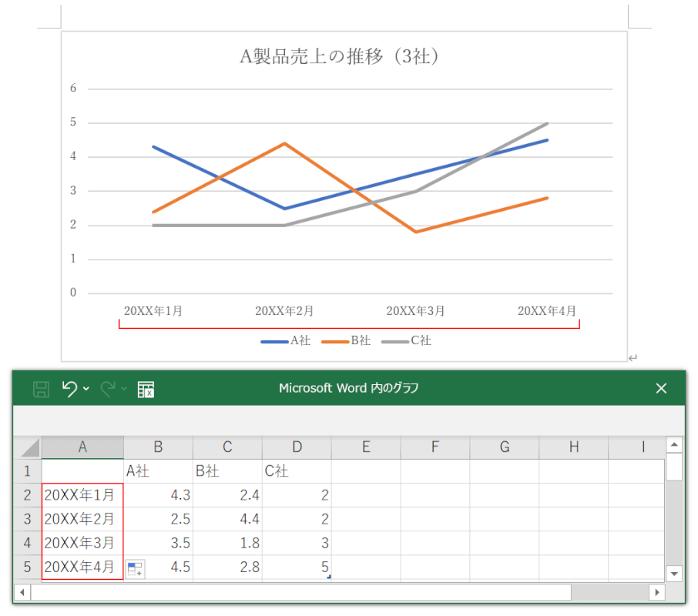698x616 pixels.
Task: Click the chart title A製品売上の推移
Action: (339, 57)
